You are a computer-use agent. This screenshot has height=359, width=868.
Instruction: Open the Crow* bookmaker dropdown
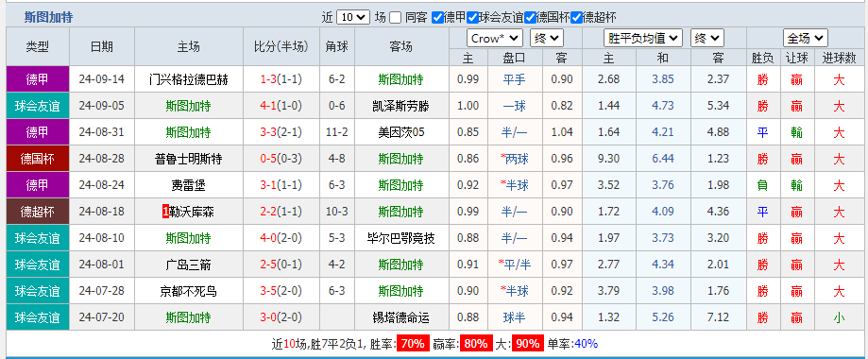coord(495,38)
